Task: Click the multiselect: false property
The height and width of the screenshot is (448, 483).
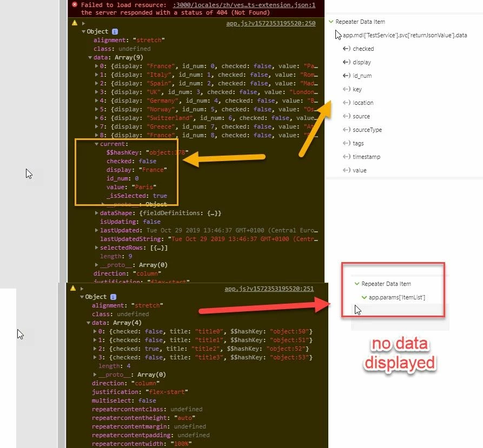Action: (124, 400)
